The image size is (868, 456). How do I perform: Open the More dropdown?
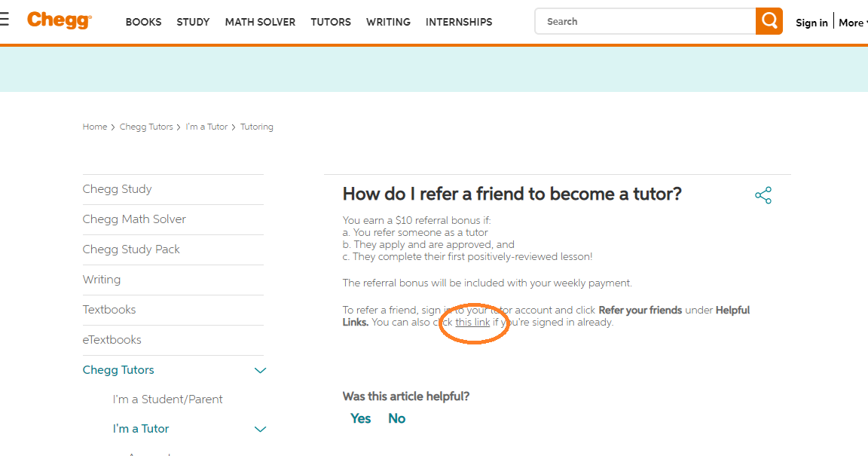(x=853, y=23)
